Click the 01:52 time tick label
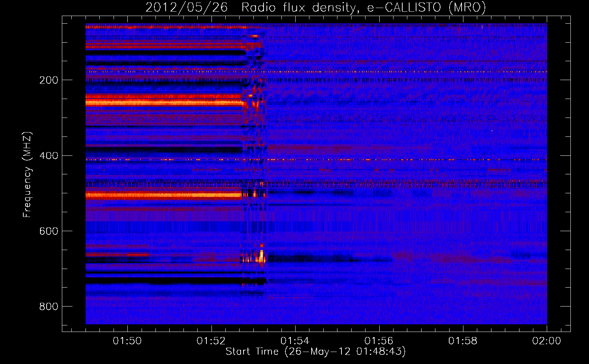 211,341
